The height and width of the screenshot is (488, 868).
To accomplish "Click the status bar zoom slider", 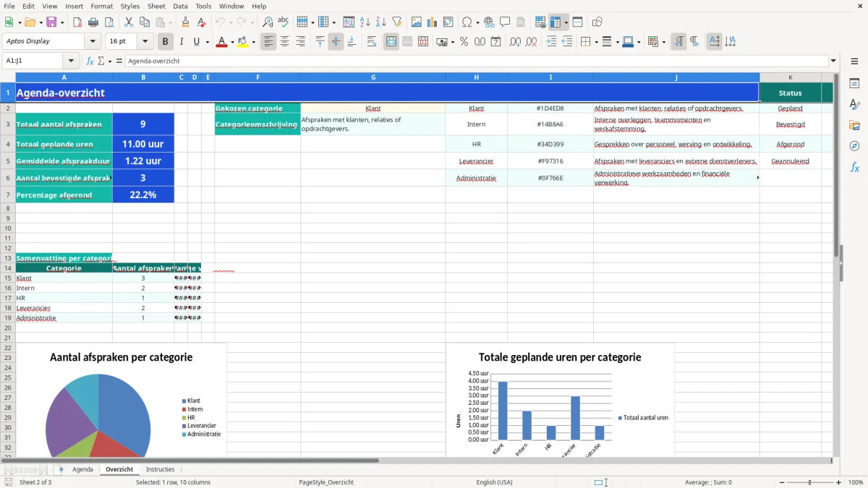I will [809, 482].
